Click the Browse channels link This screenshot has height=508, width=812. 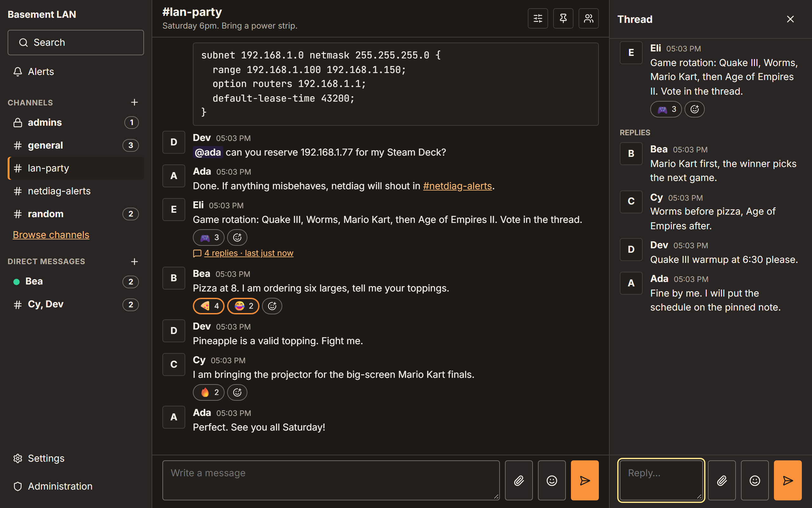(51, 235)
